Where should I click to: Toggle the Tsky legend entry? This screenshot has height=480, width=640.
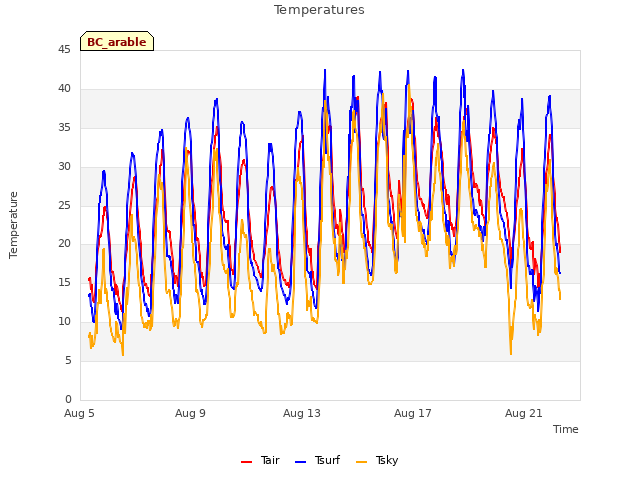377,460
